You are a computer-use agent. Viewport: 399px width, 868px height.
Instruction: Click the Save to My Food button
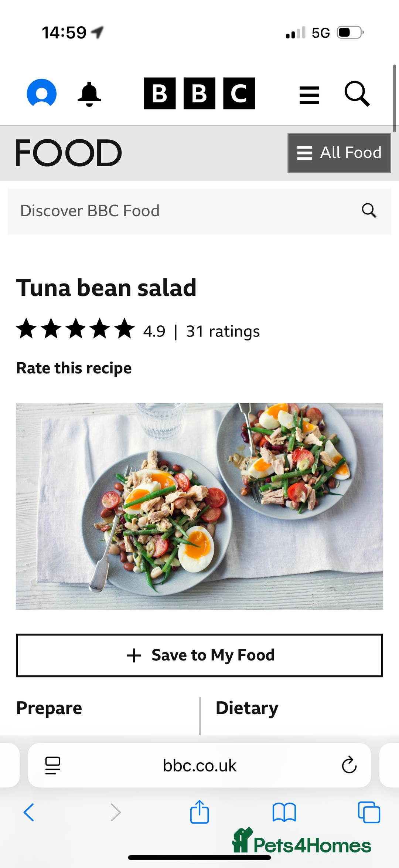[x=199, y=655]
